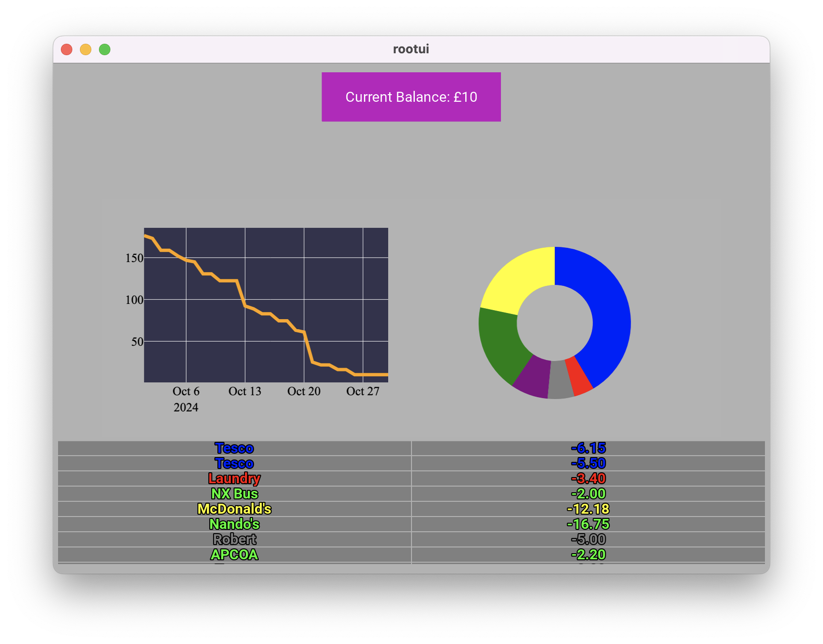Viewport: 823px width, 644px height.
Task: Close the rootui window with the red button
Action: (67, 49)
